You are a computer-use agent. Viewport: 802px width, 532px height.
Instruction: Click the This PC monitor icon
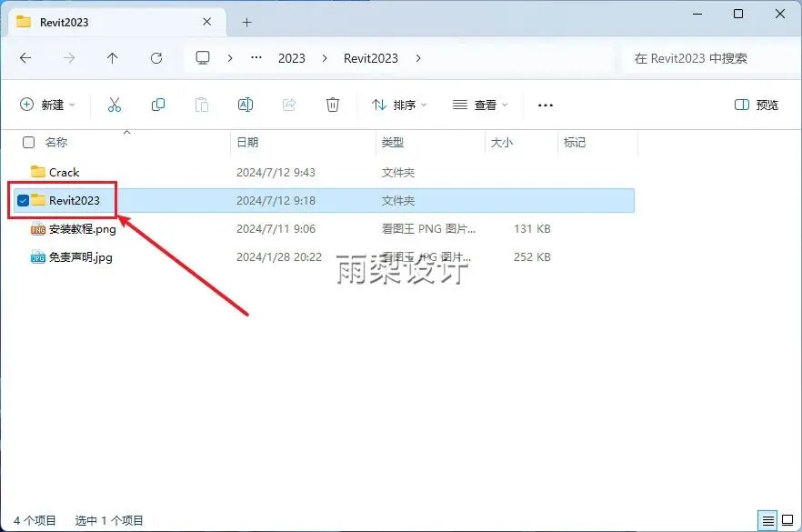point(203,58)
